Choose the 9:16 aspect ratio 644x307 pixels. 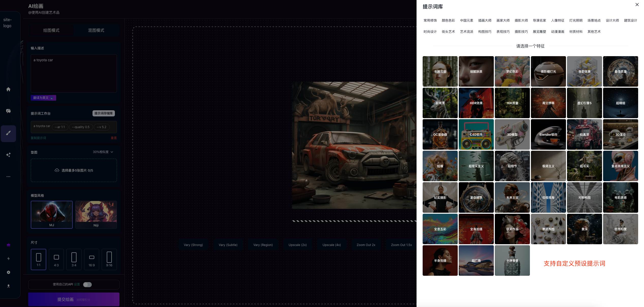pos(109,259)
